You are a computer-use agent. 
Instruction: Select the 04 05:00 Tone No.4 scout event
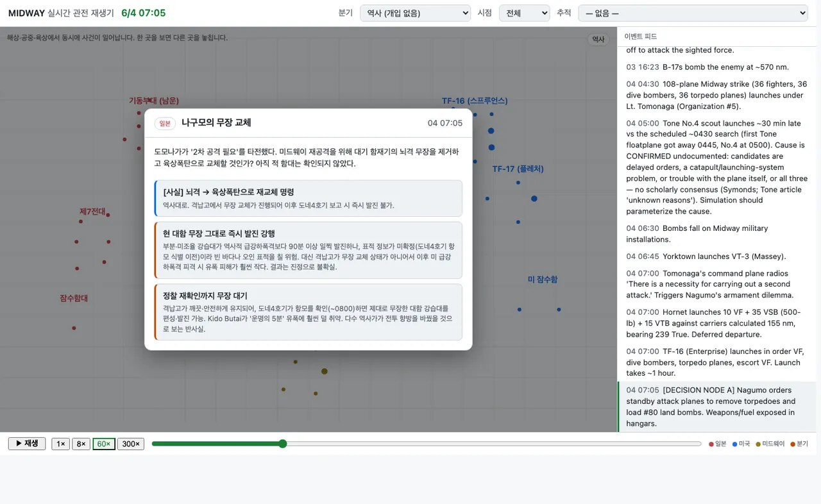click(717, 167)
